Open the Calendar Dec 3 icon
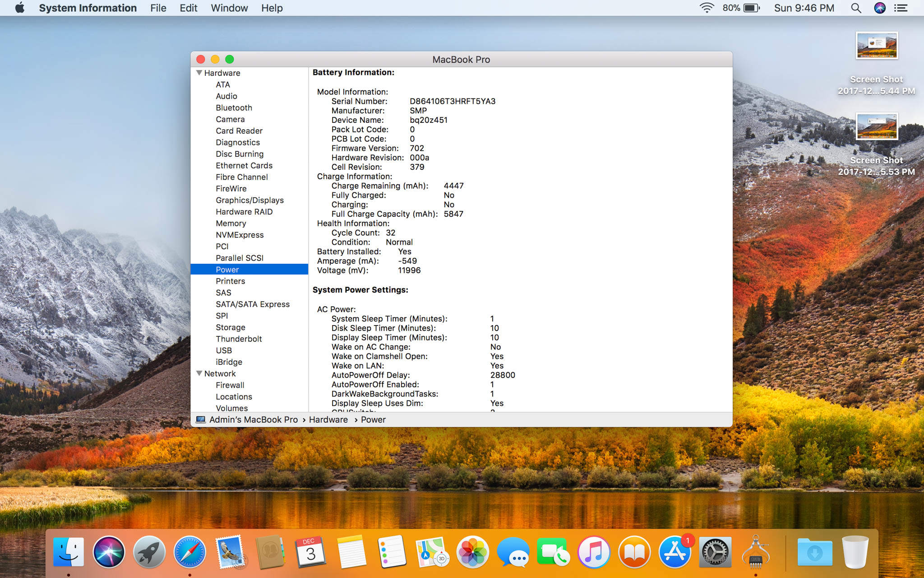 311,551
